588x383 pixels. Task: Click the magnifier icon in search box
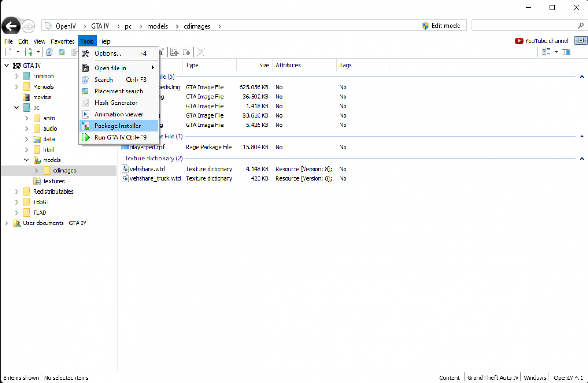581,26
